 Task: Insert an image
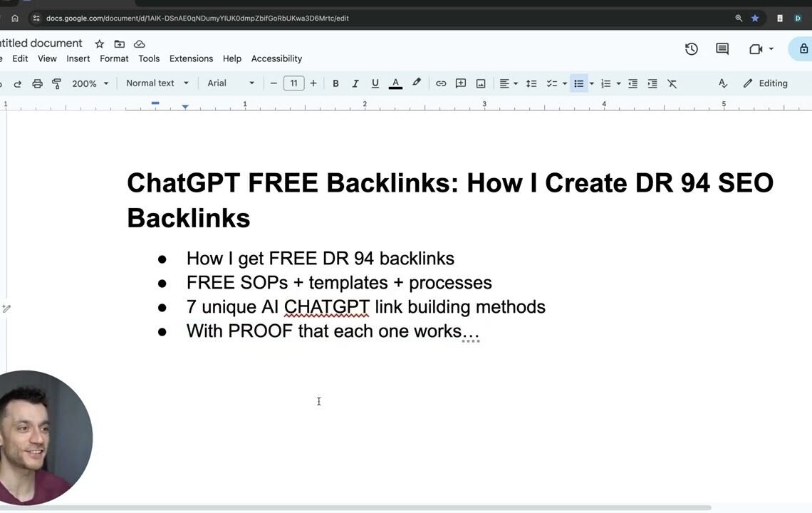click(x=481, y=83)
